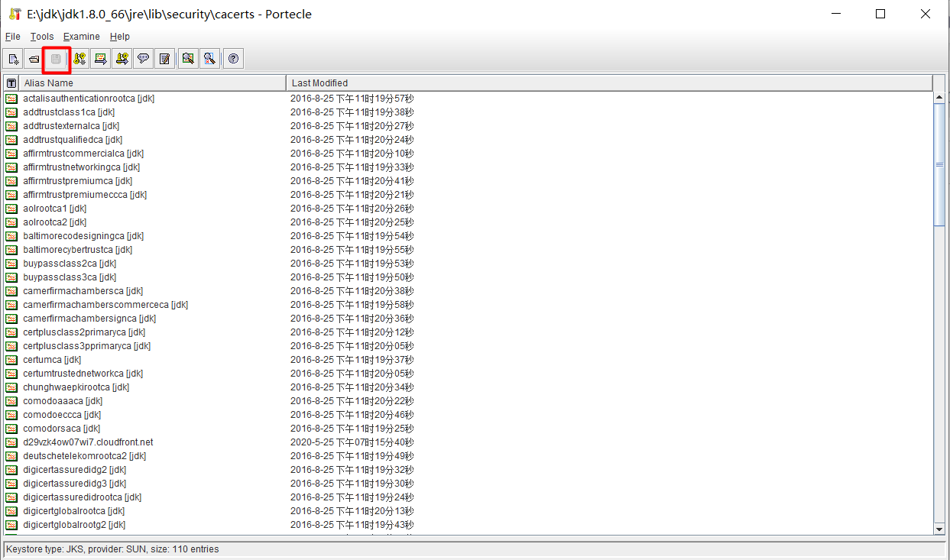Open the Tools menu
The height and width of the screenshot is (560, 950).
[x=42, y=36]
